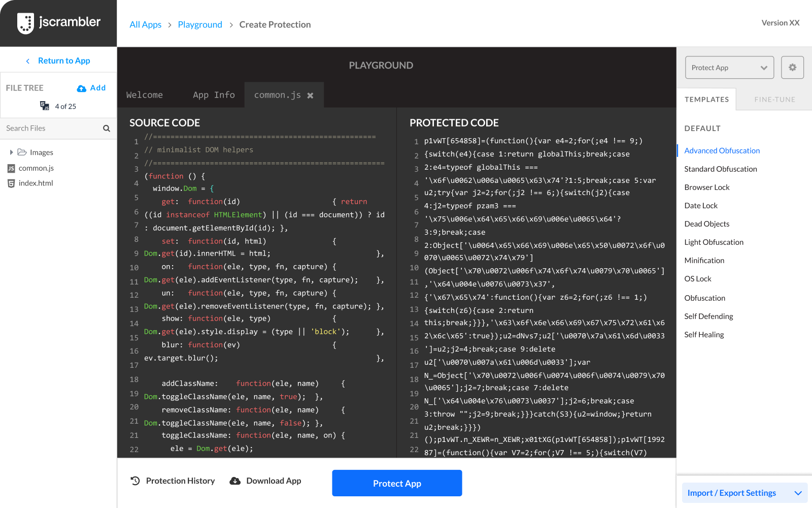Click the Return to App back chevron

click(27, 61)
